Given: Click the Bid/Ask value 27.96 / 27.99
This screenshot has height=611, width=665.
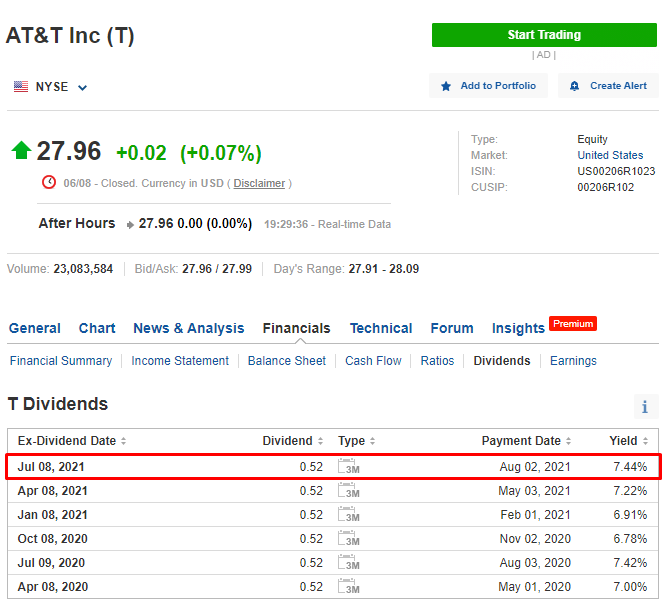Looking at the screenshot, I should 217,269.
